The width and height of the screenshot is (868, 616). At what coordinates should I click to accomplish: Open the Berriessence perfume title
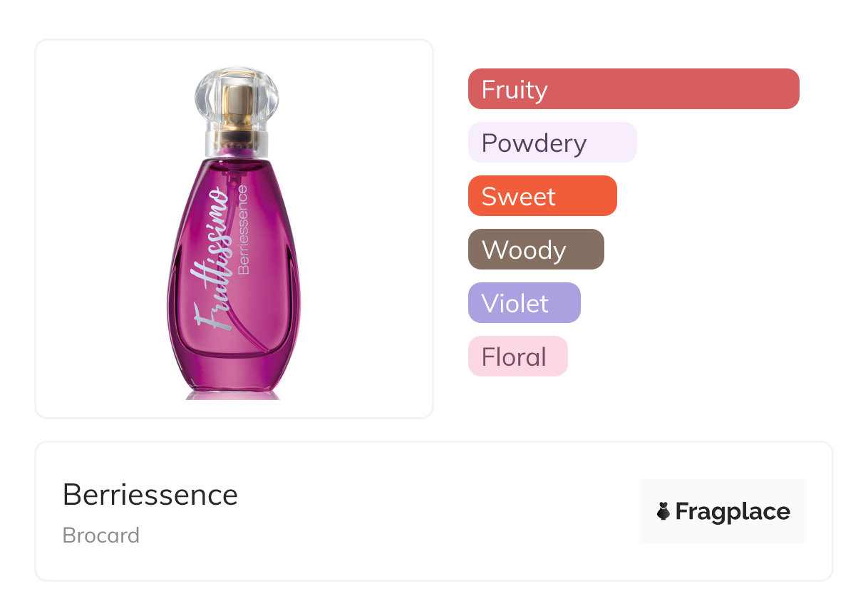pos(150,495)
